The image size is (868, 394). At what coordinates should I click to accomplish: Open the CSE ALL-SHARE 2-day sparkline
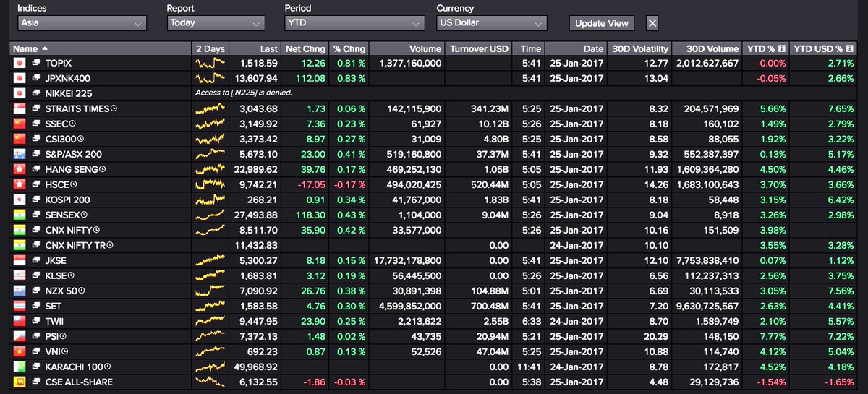210,382
